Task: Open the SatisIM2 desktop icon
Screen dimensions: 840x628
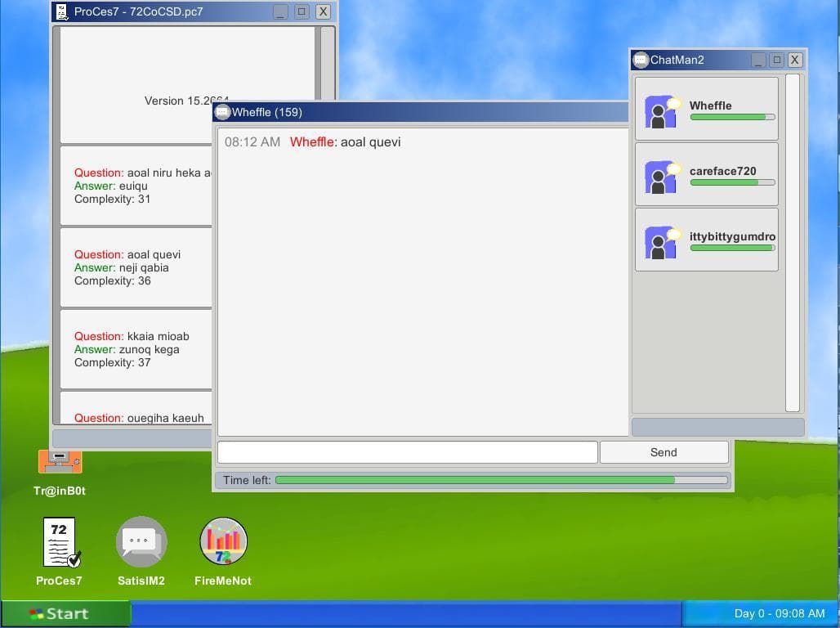Action: coord(141,543)
